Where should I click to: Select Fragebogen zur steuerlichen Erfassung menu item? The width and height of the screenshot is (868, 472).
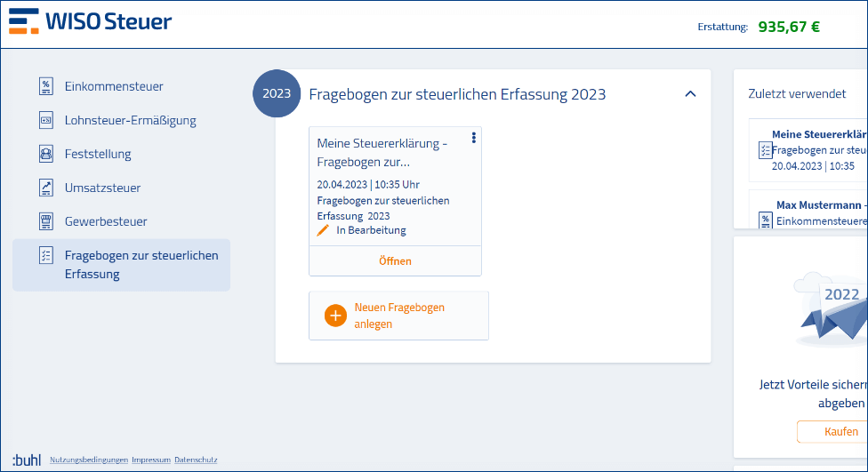(121, 265)
